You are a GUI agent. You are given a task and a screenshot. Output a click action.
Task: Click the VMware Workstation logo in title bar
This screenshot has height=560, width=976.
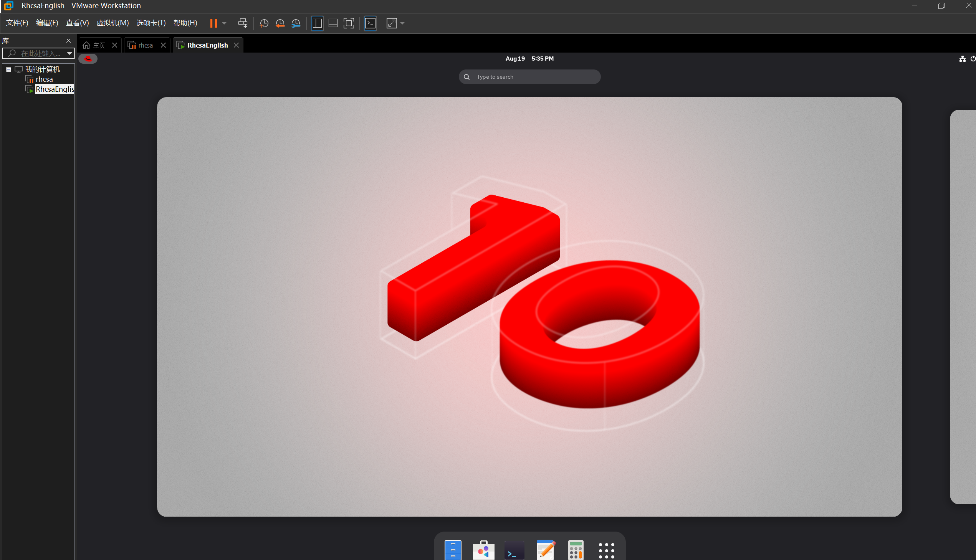[8, 6]
